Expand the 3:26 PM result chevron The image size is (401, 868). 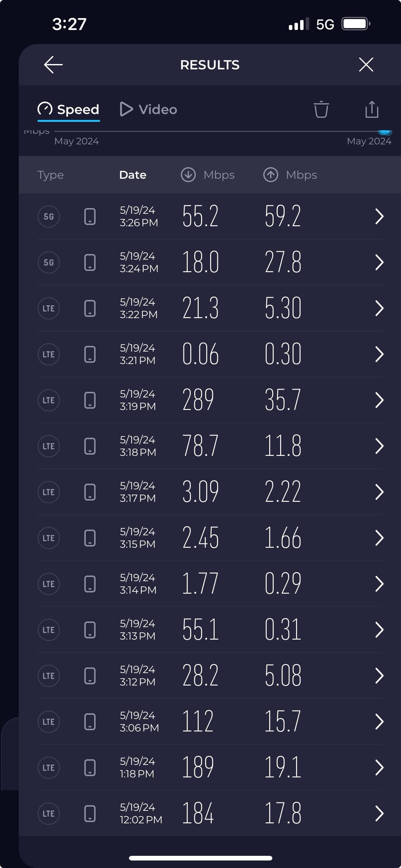coord(379,216)
